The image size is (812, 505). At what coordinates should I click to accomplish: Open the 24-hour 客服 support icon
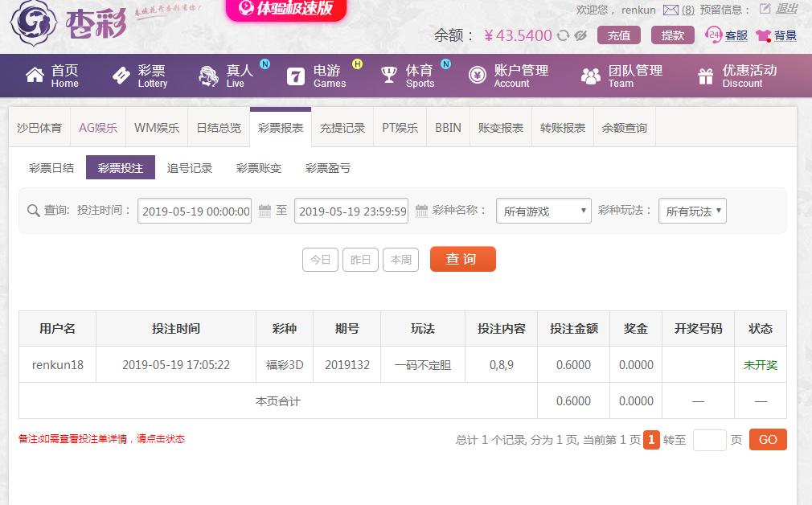click(x=714, y=35)
